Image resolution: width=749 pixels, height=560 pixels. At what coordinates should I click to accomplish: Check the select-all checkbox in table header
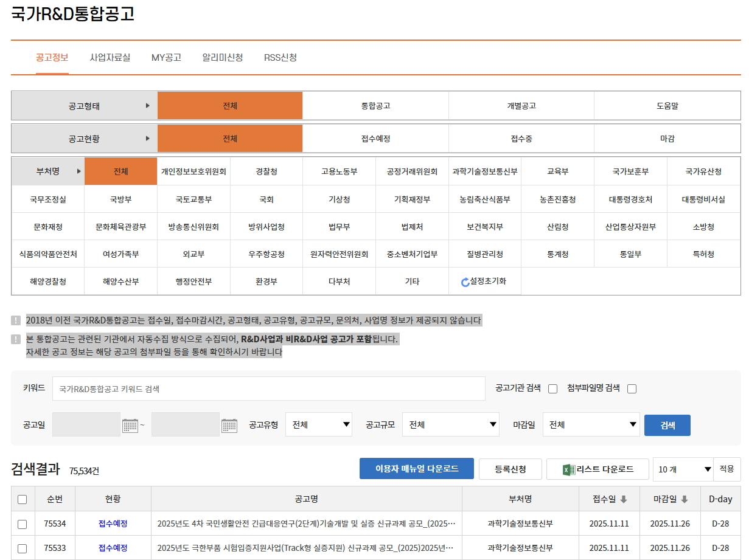[23, 499]
